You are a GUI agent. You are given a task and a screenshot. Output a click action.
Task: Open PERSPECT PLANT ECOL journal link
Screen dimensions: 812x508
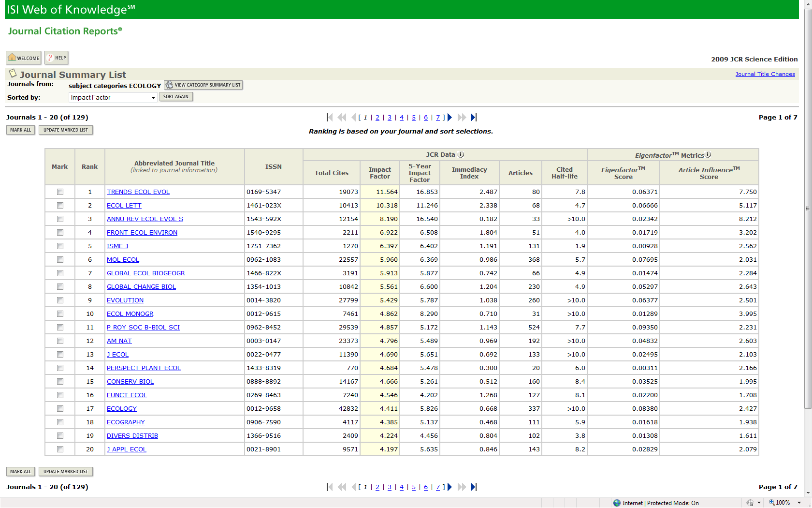(x=144, y=368)
